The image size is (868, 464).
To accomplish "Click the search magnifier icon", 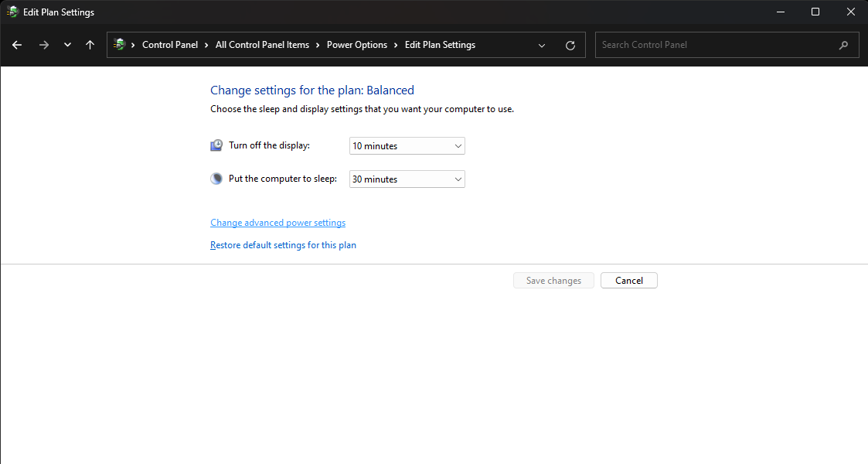I will click(843, 45).
